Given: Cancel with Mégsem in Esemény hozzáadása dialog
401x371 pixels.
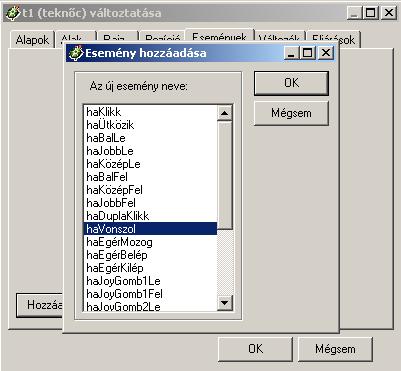Looking at the screenshot, I should click(291, 113).
